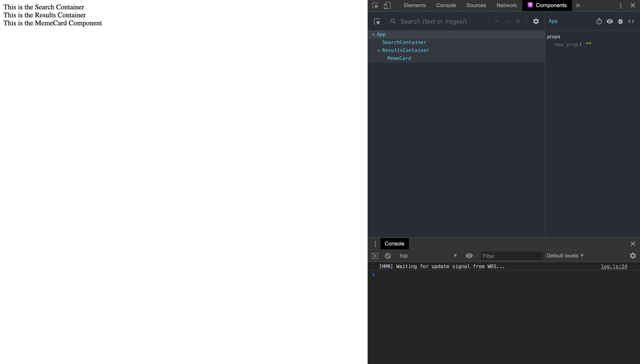This screenshot has width=640, height=364.
Task: Toggle the console sidebar icon
Action: [375, 256]
